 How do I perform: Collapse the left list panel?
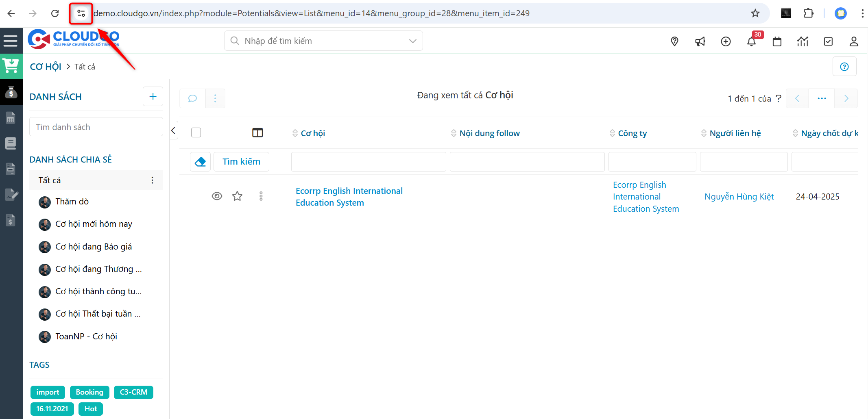tap(174, 130)
